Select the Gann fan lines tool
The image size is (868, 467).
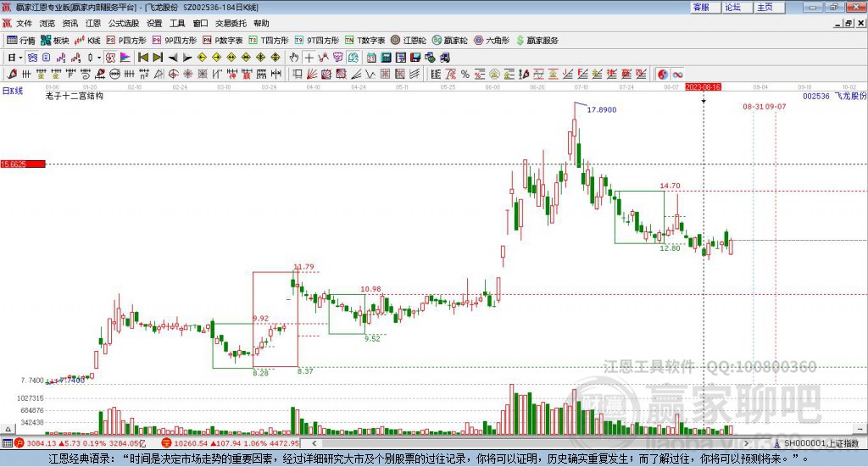click(x=311, y=74)
